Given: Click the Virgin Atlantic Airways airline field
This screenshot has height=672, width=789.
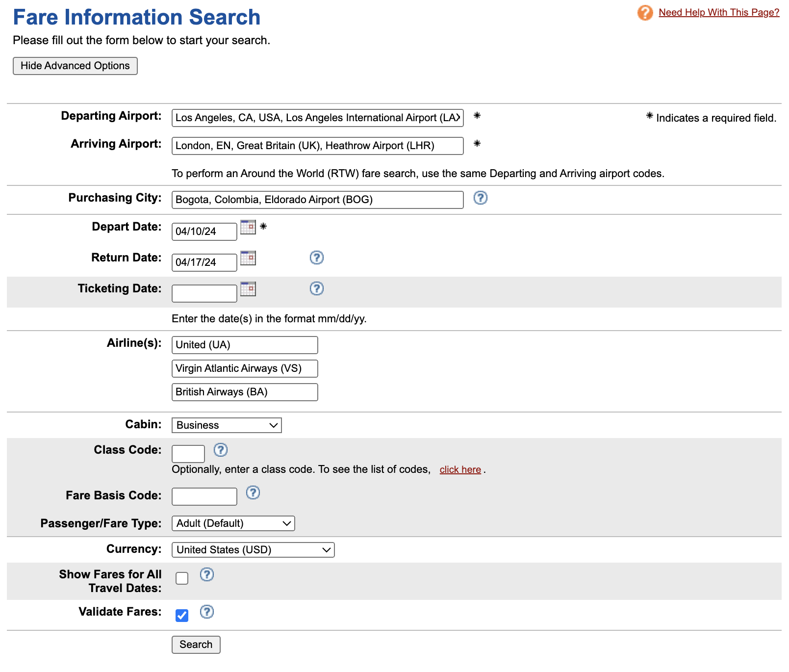Looking at the screenshot, I should (245, 368).
